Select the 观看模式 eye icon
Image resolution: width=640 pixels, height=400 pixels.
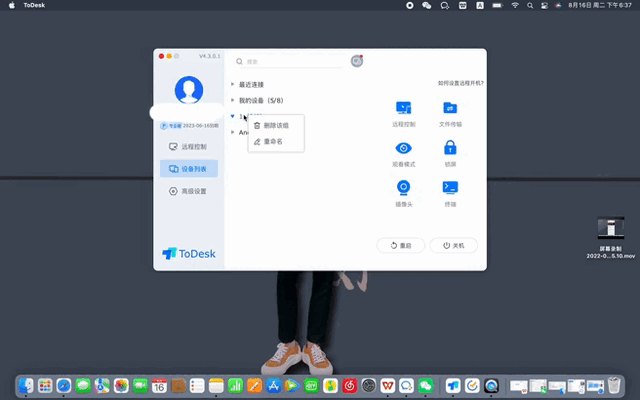click(403, 148)
